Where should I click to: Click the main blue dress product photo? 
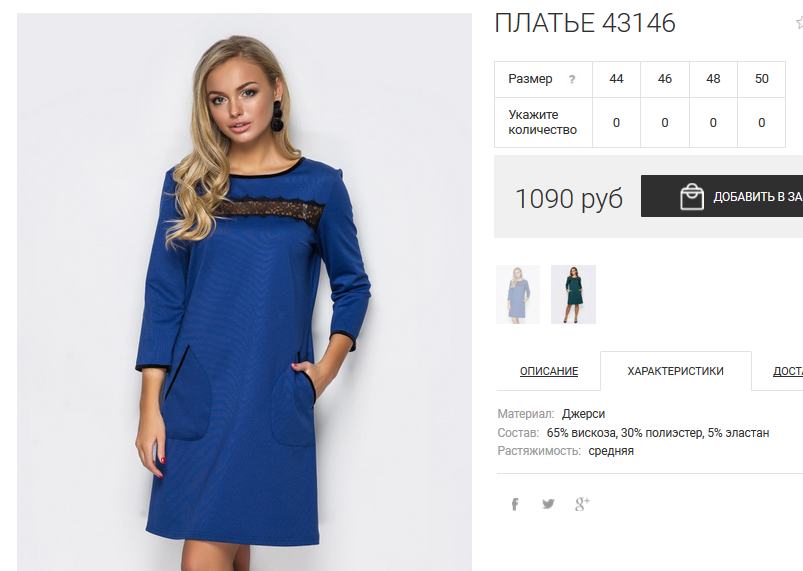coord(244,292)
